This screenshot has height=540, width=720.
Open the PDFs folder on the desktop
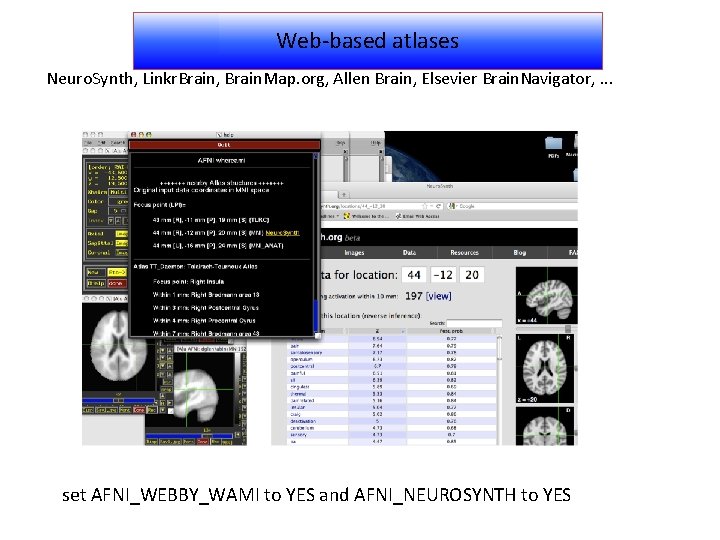click(553, 147)
